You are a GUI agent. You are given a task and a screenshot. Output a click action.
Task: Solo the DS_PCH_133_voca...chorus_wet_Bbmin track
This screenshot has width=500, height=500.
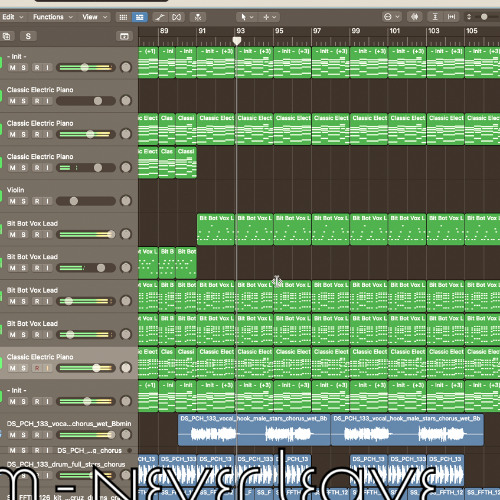pos(23,435)
